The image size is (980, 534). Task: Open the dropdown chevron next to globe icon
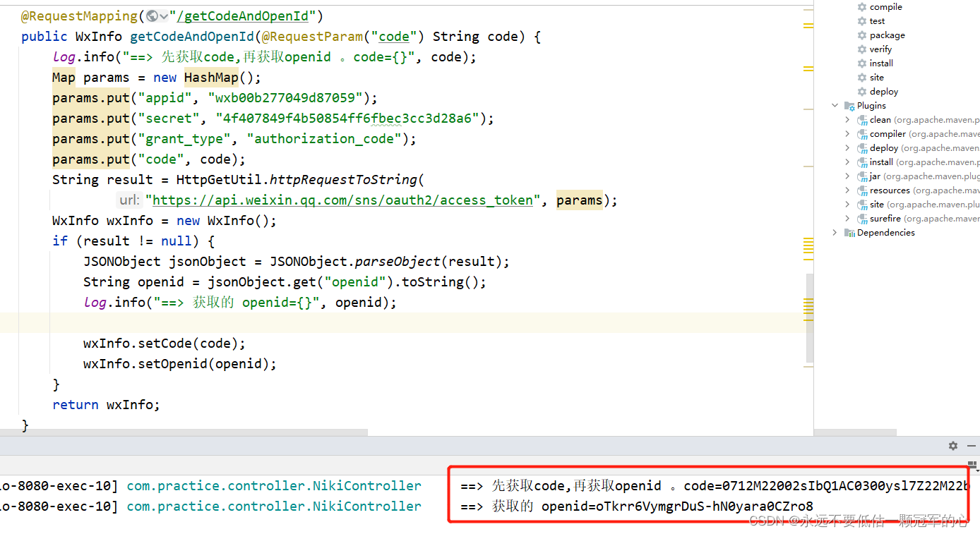164,16
